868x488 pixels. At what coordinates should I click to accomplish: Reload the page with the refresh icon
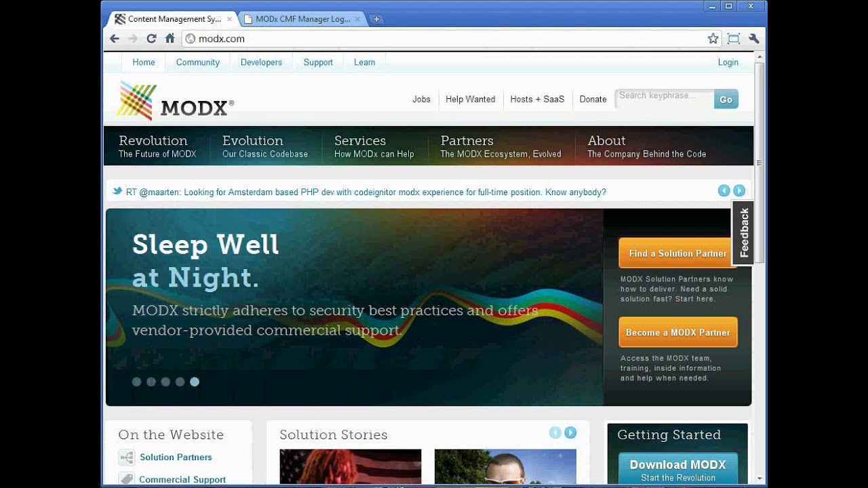pos(151,39)
